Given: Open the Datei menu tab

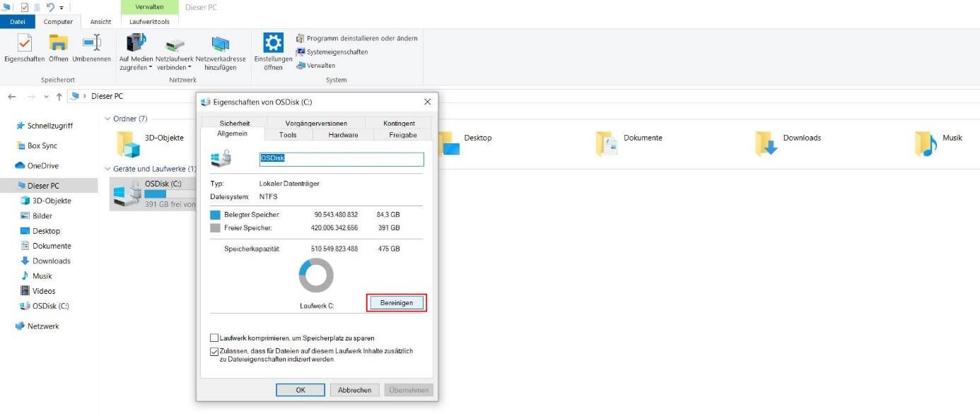Looking at the screenshot, I should coord(18,21).
